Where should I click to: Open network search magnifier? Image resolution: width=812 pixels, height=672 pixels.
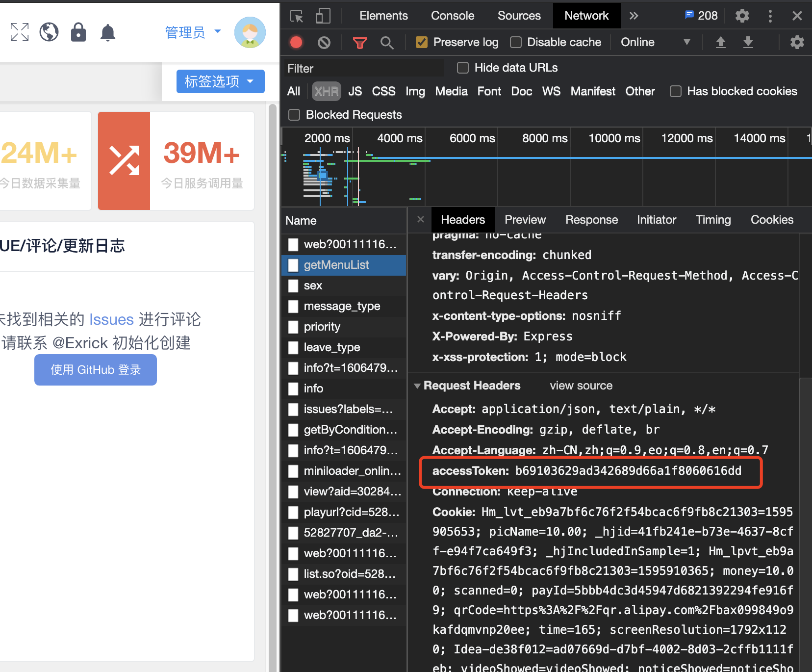(387, 43)
